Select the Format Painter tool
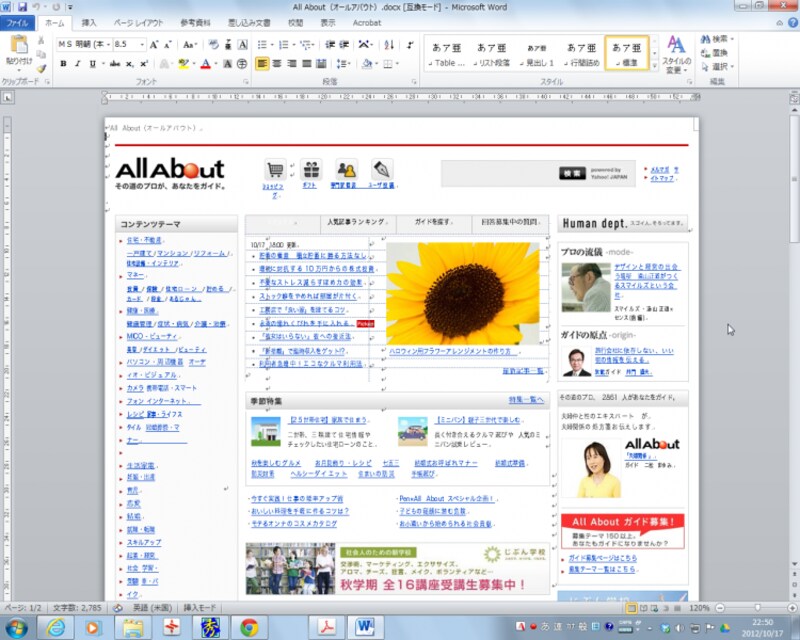The image size is (800, 640). (x=42, y=67)
